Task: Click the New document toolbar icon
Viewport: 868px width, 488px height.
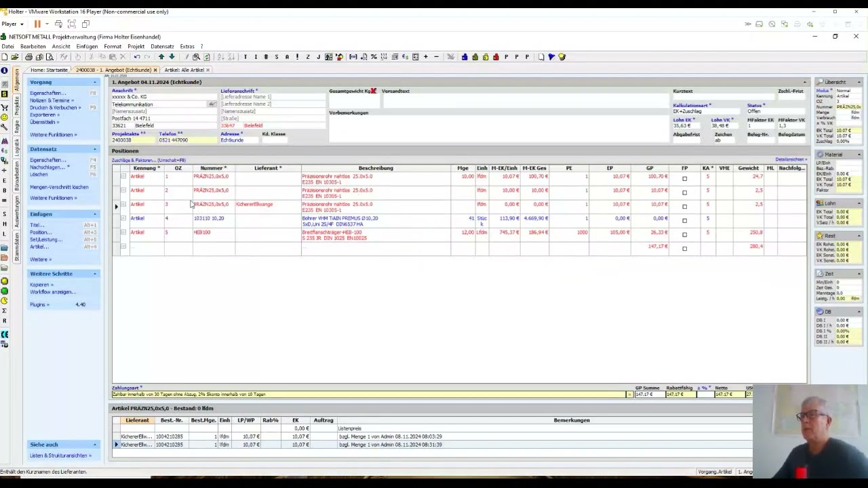Action: 5,57
